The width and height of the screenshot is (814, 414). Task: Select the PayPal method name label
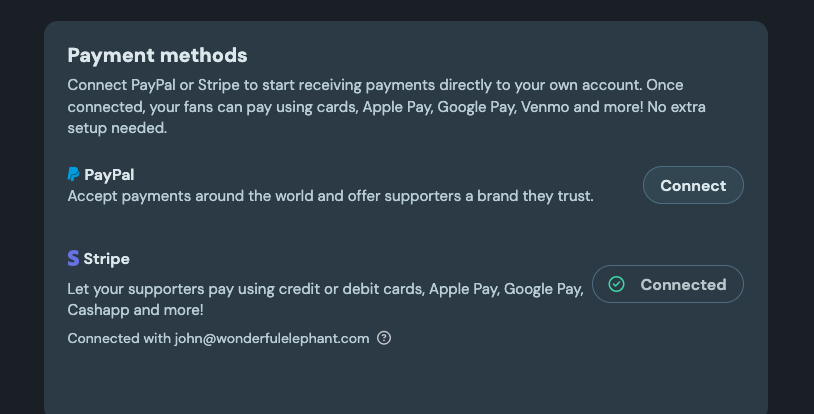[x=109, y=174]
